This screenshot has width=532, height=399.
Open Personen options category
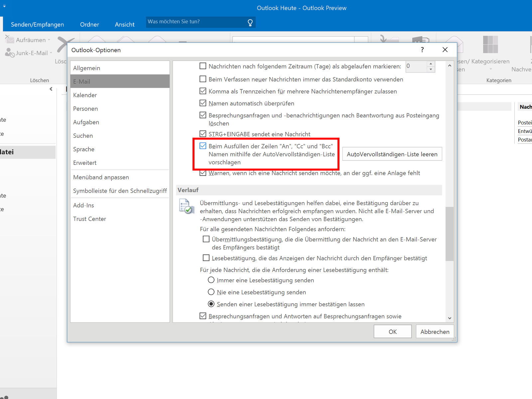pyautogui.click(x=120, y=109)
